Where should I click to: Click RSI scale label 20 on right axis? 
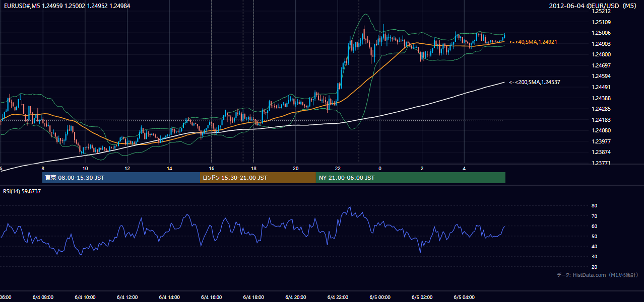(594, 267)
